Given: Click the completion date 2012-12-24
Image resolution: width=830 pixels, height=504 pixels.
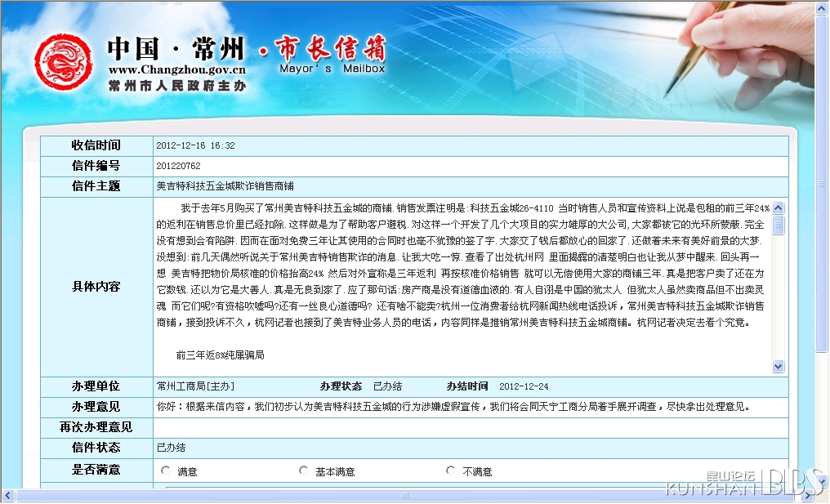Looking at the screenshot, I should [x=524, y=386].
